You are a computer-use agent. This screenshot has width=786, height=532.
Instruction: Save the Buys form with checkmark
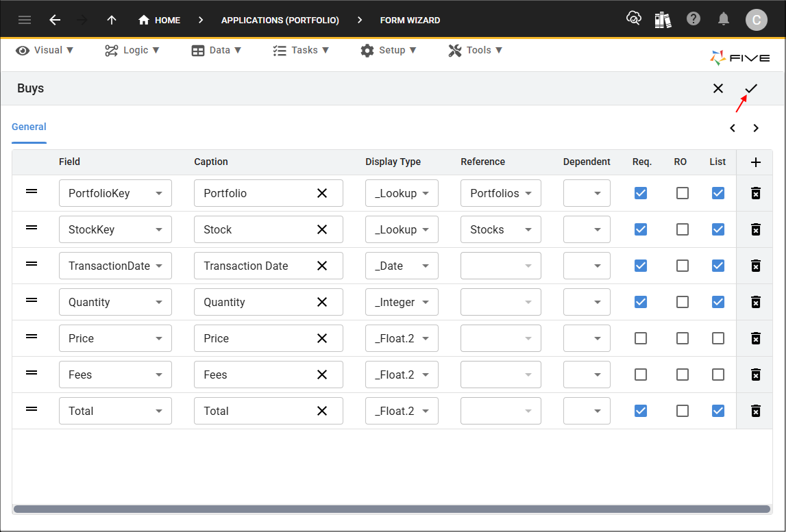751,88
